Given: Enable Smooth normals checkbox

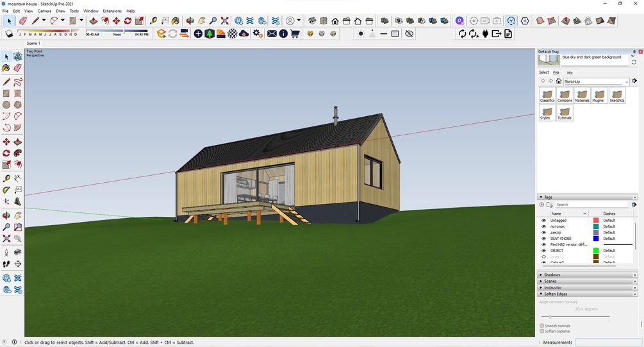Looking at the screenshot, I should [x=541, y=326].
